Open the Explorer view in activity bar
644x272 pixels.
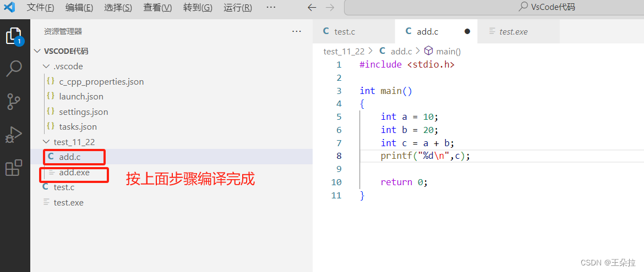point(14,36)
